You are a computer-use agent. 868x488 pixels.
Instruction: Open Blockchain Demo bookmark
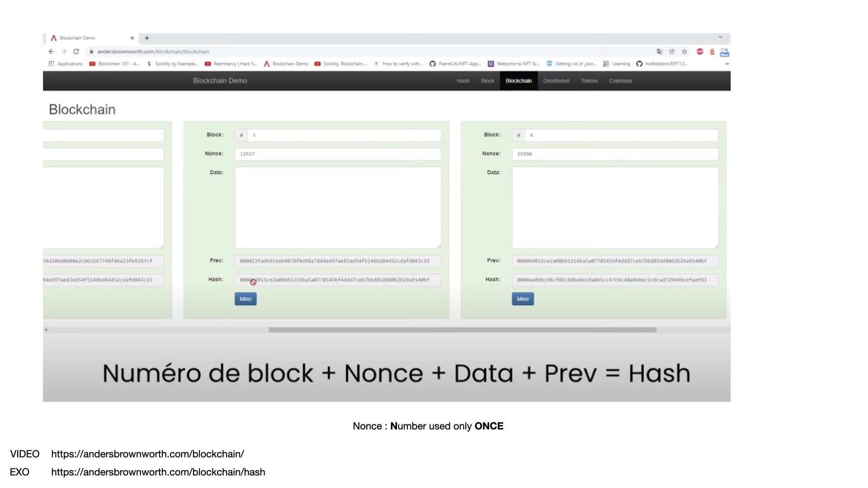tap(286, 64)
